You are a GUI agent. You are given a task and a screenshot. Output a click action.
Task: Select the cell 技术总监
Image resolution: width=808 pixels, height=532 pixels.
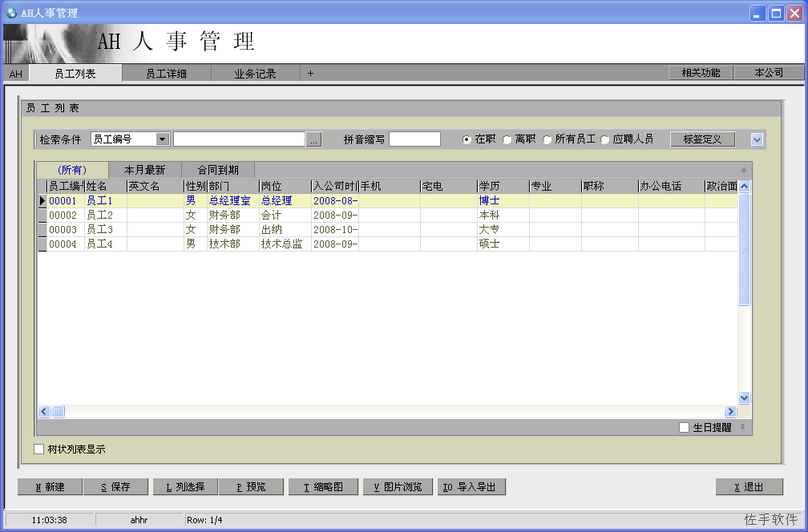[285, 244]
